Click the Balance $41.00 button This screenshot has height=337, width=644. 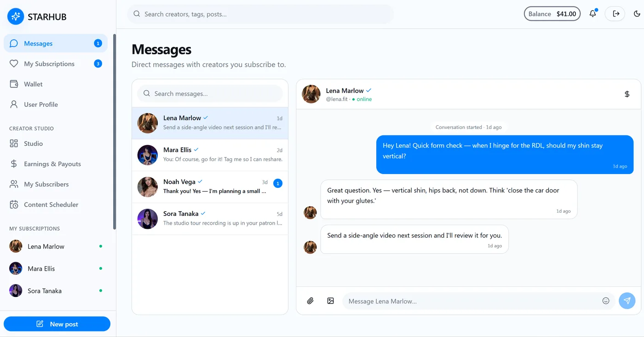click(552, 14)
